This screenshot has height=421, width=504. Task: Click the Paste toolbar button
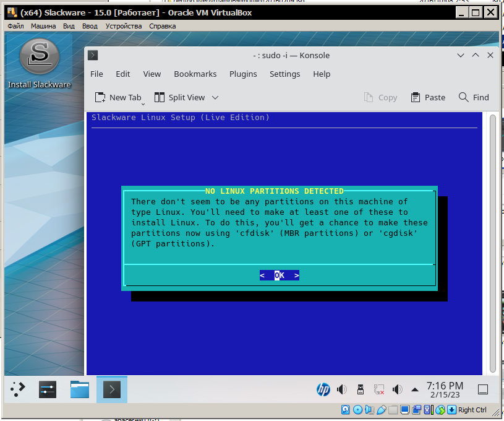[429, 98]
